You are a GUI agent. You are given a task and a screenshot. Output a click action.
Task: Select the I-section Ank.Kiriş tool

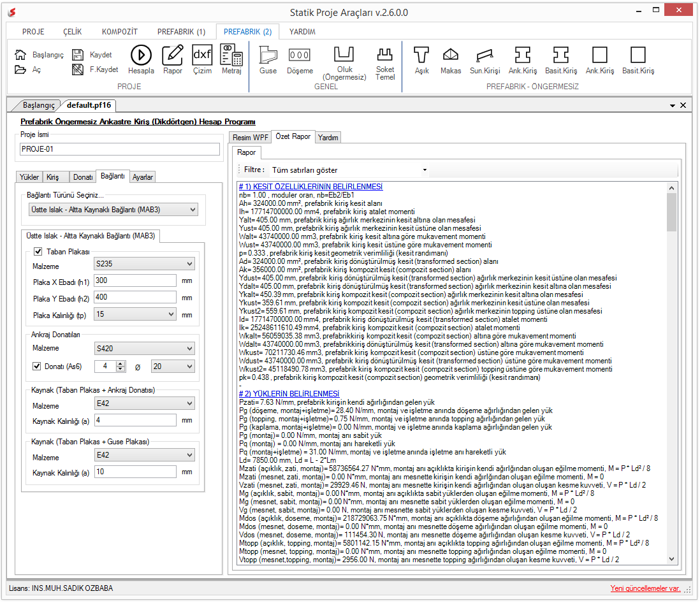pos(523,59)
